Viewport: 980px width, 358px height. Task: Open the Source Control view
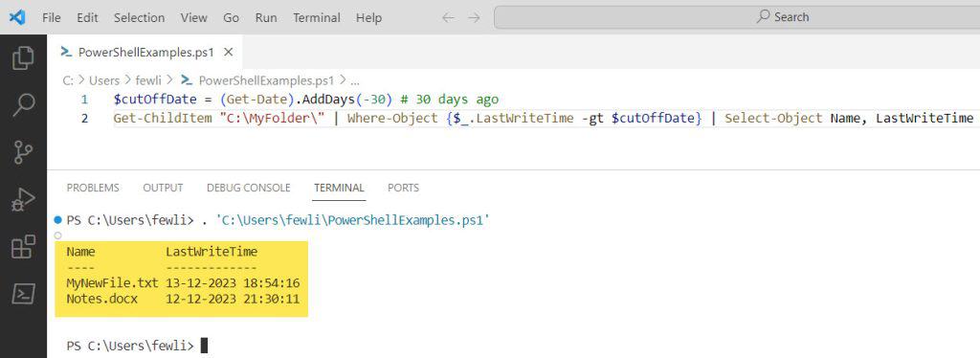click(23, 152)
